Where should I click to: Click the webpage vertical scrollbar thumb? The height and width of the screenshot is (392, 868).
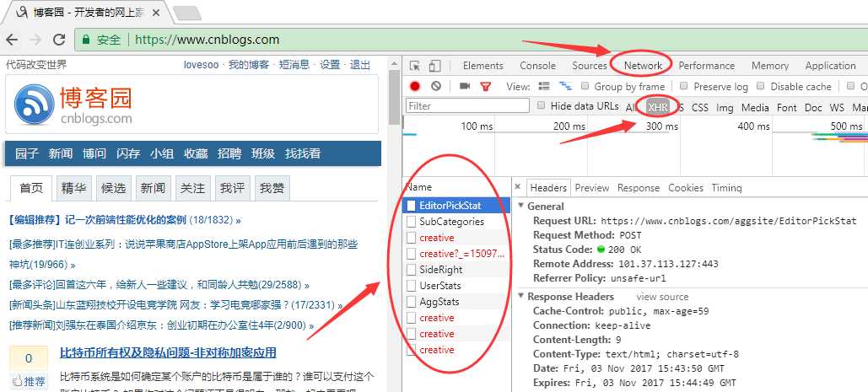(x=394, y=97)
